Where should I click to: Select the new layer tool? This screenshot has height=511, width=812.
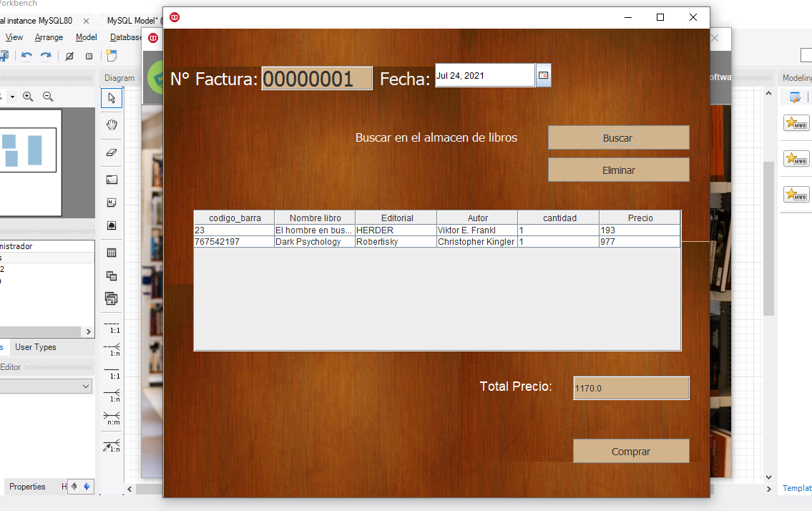click(112, 180)
